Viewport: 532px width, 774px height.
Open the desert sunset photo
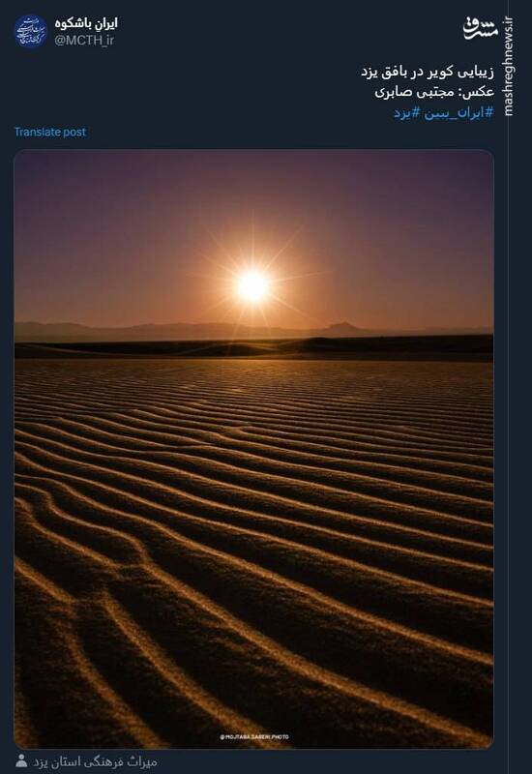(253, 449)
